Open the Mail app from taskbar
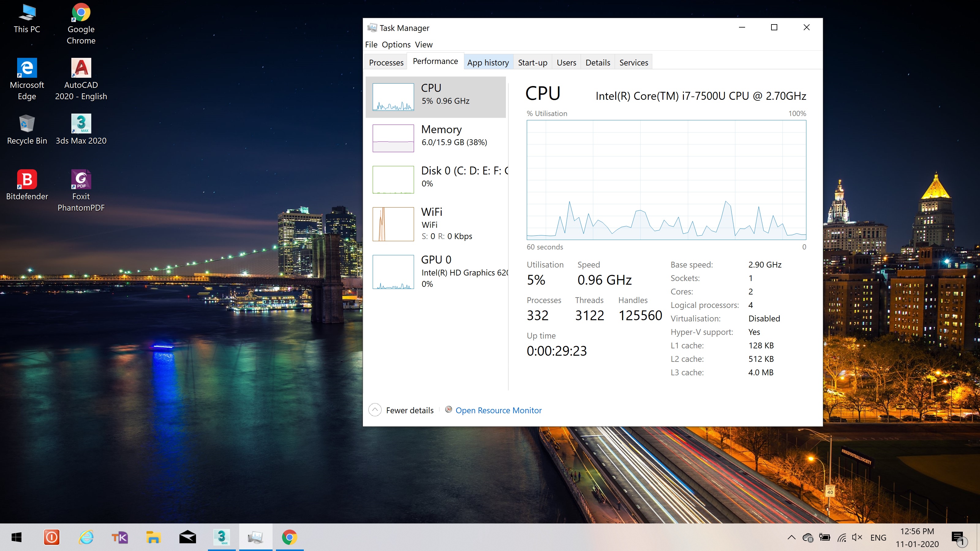Screen dimensions: 980x551 tap(187, 537)
